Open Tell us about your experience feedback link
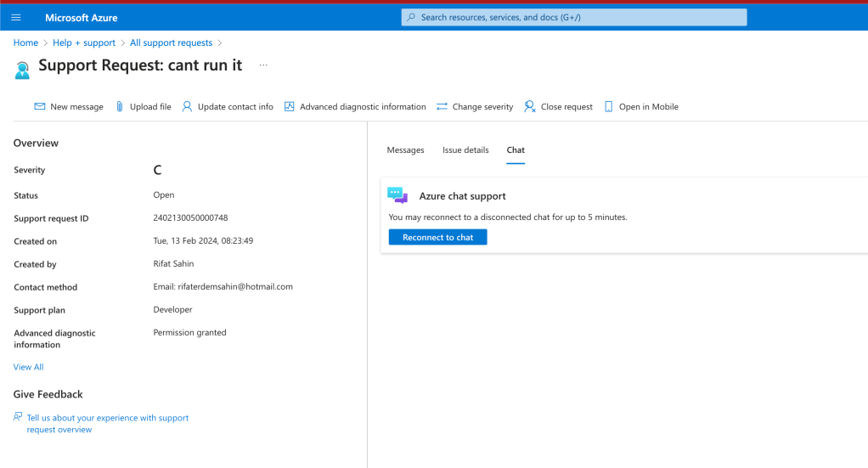868x468 pixels. pos(107,424)
